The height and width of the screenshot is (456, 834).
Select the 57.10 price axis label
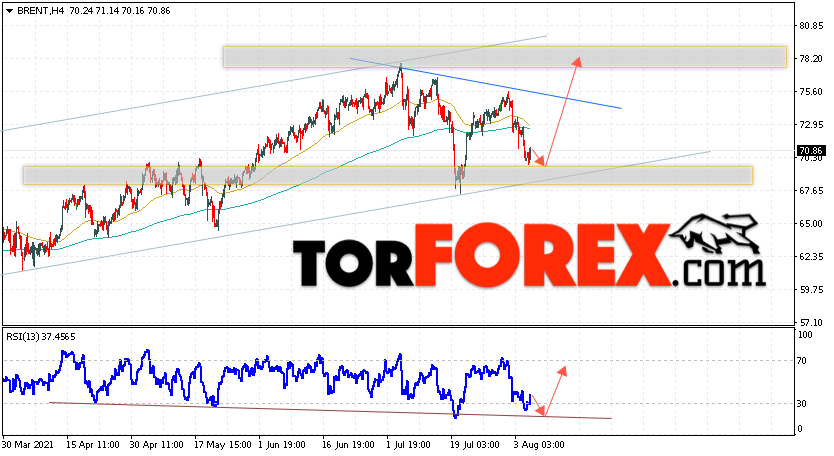coord(811,322)
